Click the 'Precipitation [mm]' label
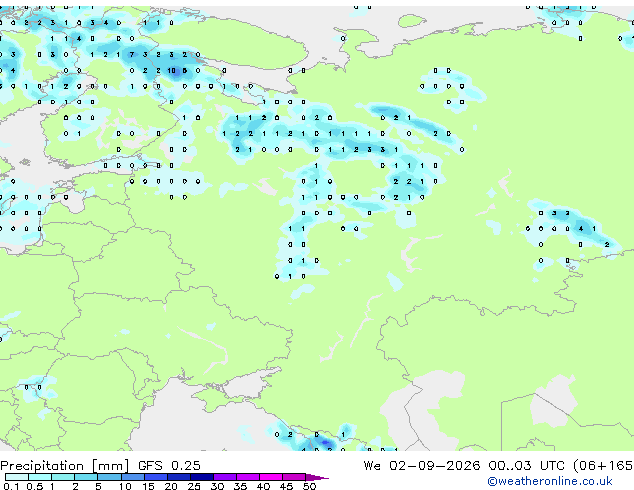This screenshot has width=634, height=490. (65, 466)
